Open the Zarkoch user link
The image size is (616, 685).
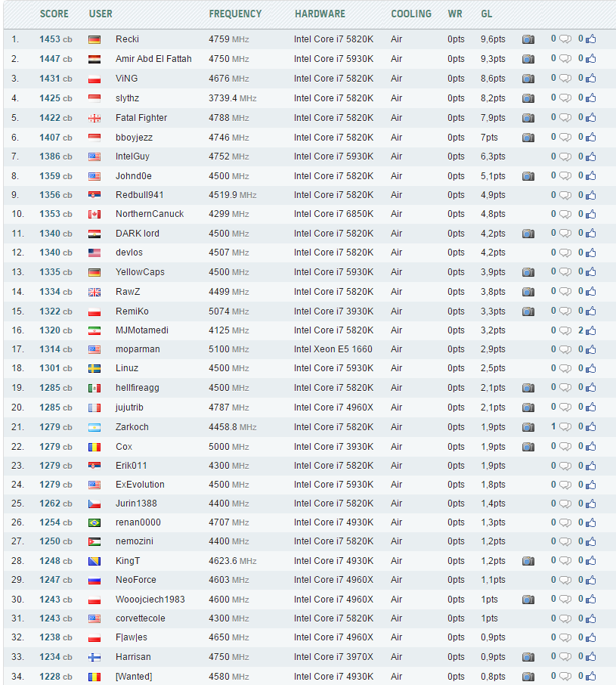pos(132,427)
